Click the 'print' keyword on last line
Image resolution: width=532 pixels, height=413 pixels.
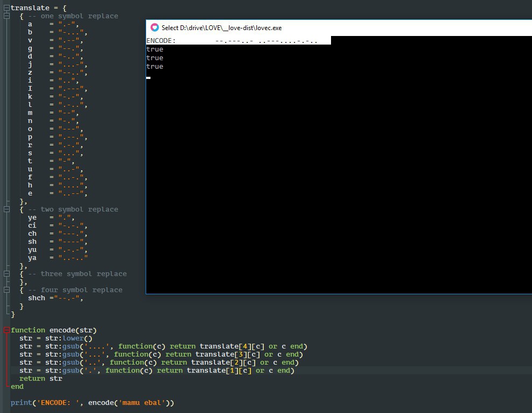pos(21,403)
